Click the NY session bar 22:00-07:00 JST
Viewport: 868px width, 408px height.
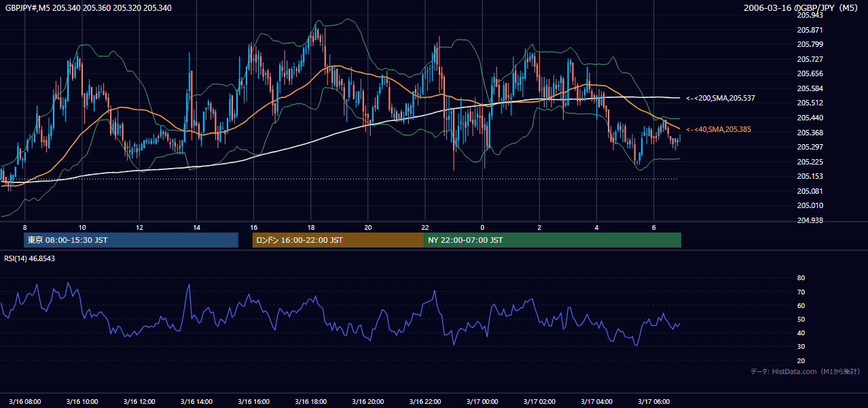coord(552,240)
